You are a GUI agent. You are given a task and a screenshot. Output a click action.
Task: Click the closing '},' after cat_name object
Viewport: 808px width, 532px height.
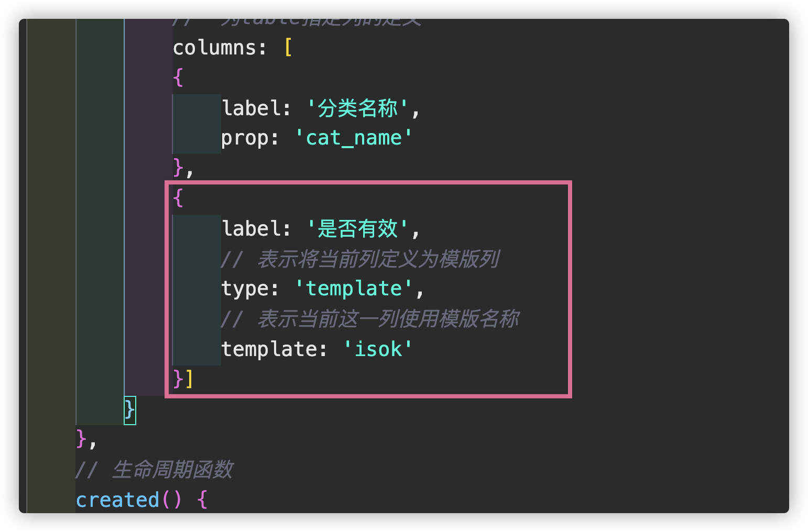[183, 169]
